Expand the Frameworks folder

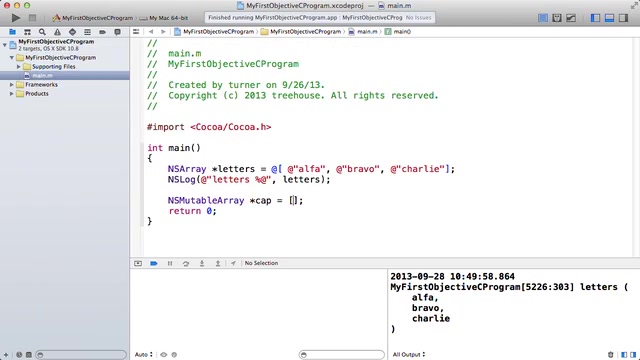12,84
